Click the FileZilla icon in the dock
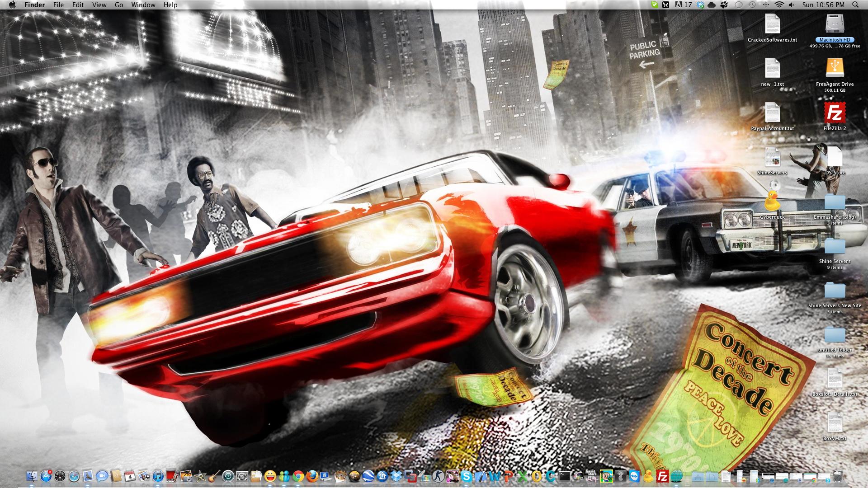The image size is (868, 488). point(662,476)
